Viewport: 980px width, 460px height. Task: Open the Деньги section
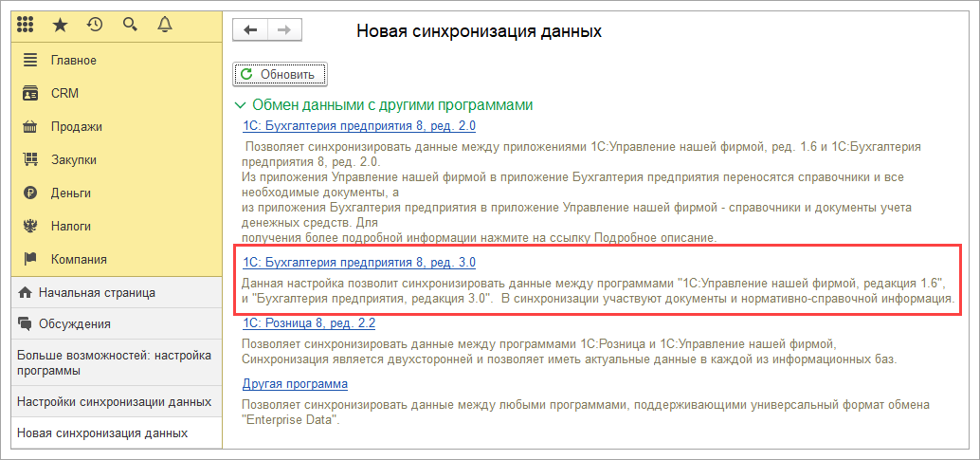pos(117,193)
